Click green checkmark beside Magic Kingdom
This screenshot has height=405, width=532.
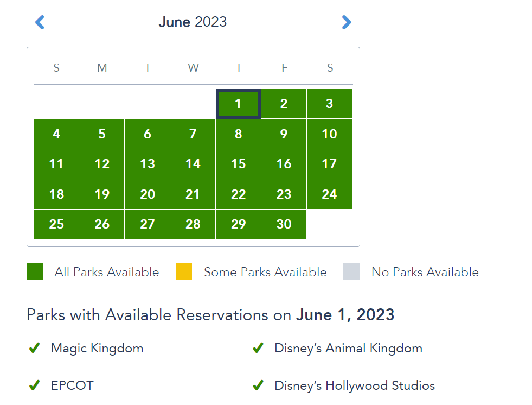pos(35,348)
